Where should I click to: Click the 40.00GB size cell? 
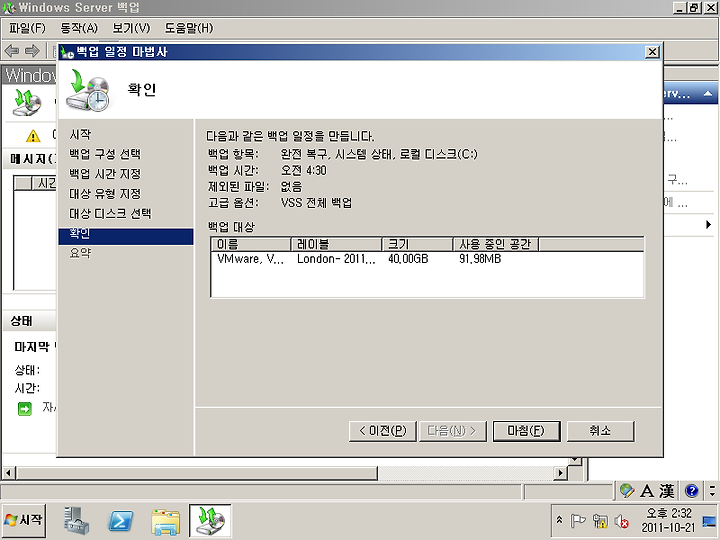coord(408,259)
